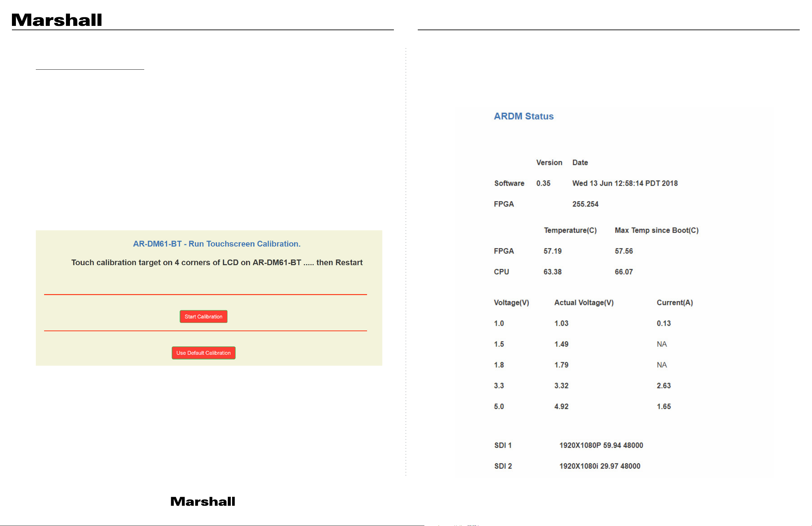Select actual voltage value 1.03
The height and width of the screenshot is (526, 812).
[x=561, y=323]
